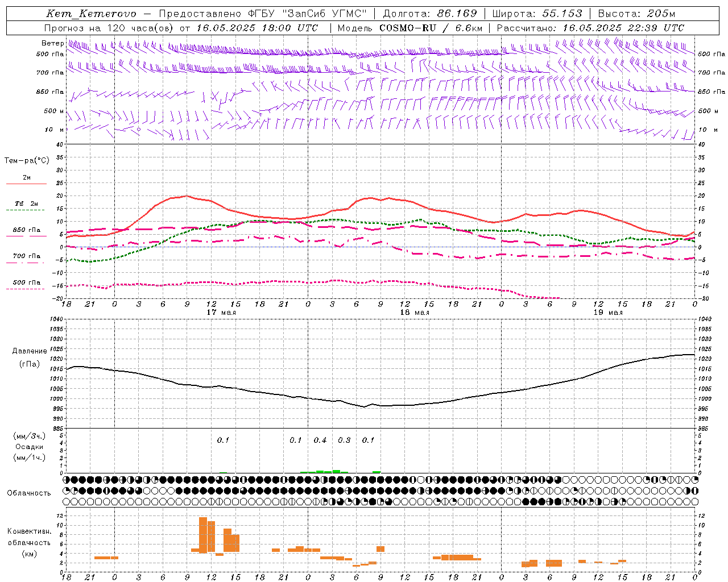Click the dash-dot line sample under 700 гПа legend

[26, 263]
